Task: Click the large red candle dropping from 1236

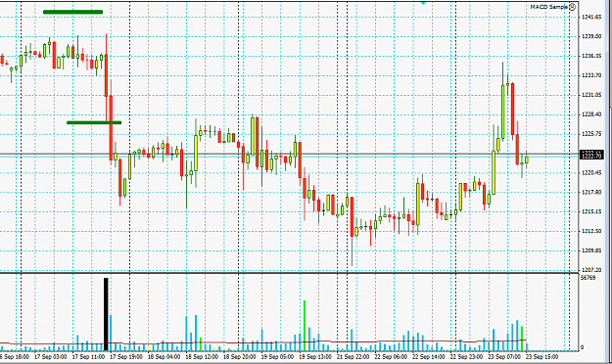Action: coord(106,75)
